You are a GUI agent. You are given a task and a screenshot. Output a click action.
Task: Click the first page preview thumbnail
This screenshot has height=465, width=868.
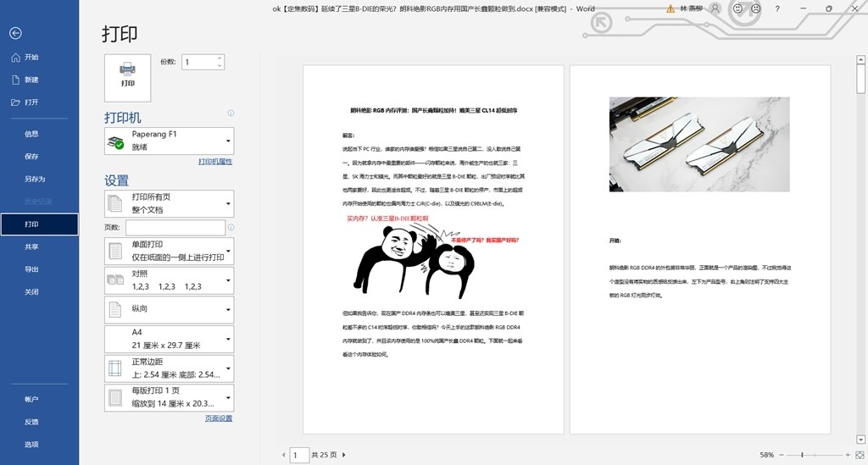click(x=433, y=249)
